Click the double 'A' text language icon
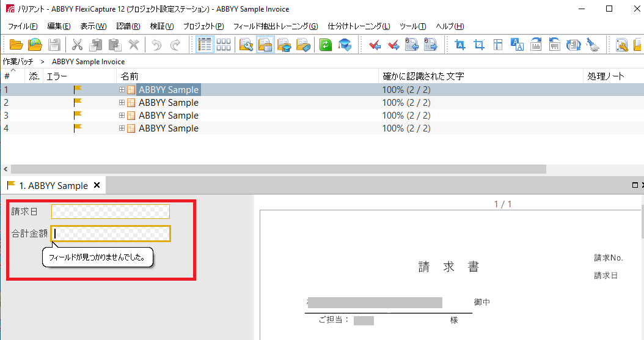The image size is (644, 340). coord(517,45)
